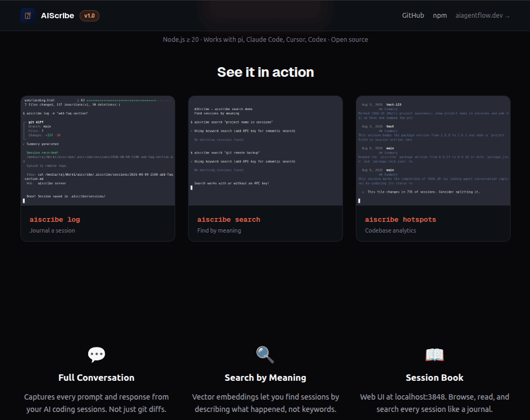Click the magnifying glass Search by Meaning icon
Image resolution: width=530 pixels, height=420 pixels.
[266, 354]
